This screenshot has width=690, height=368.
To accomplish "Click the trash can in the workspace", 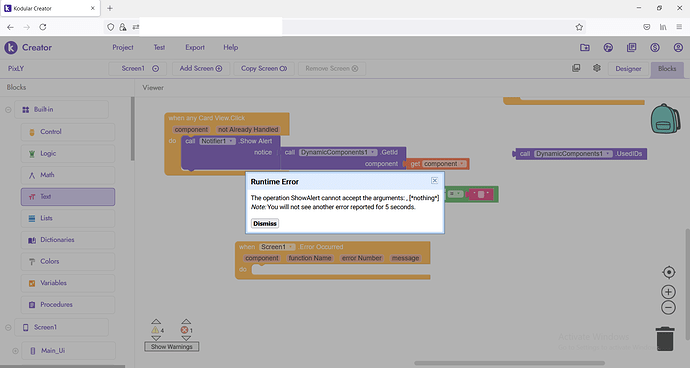I will click(665, 339).
